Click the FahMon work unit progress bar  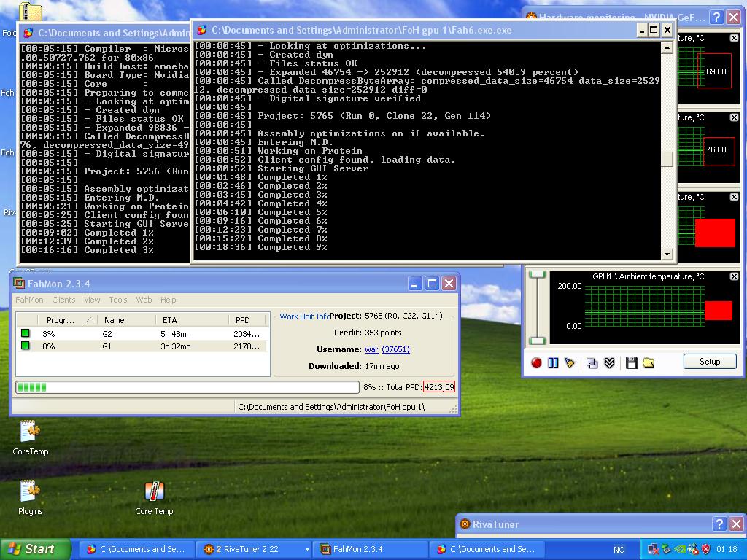coord(187,387)
